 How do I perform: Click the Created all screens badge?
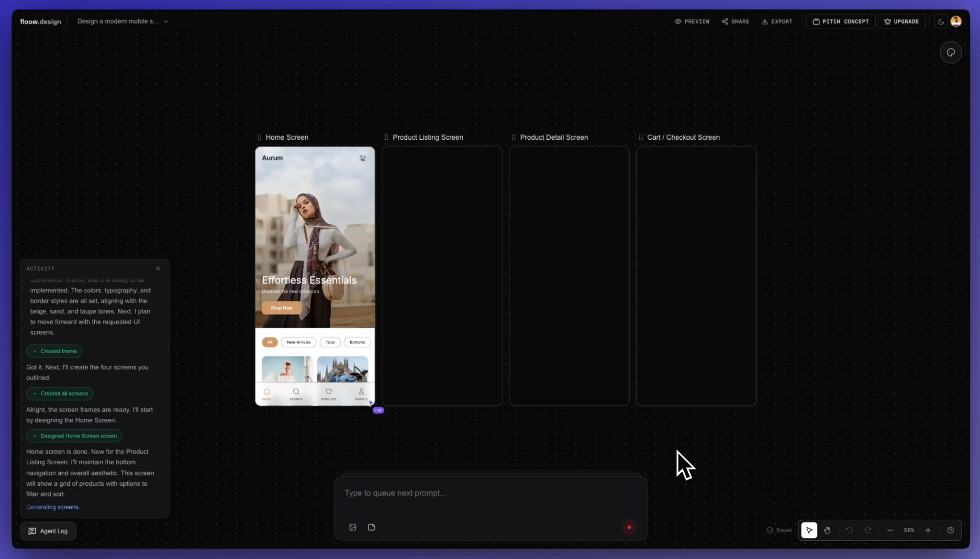(x=60, y=393)
